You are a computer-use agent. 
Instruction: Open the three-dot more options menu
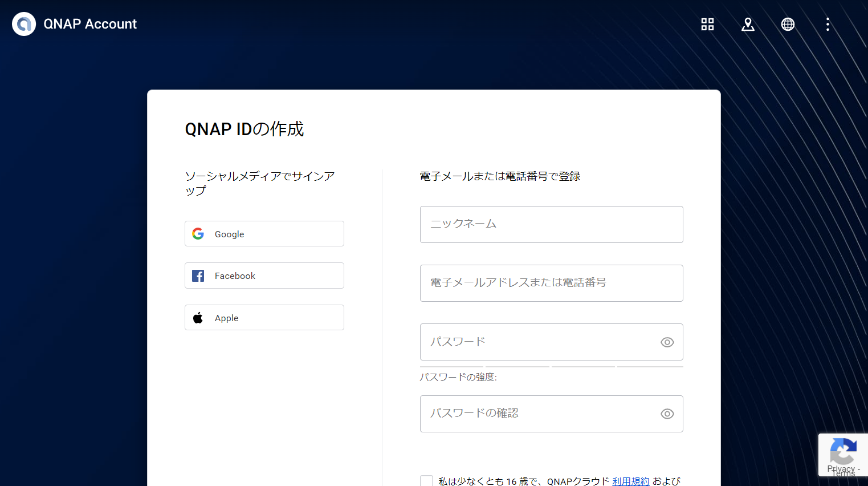(x=828, y=24)
